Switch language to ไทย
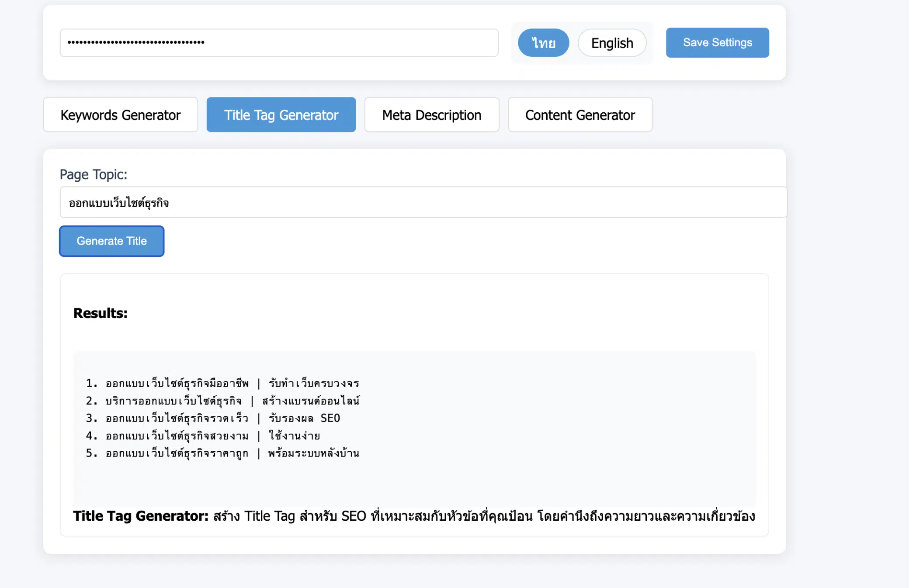 click(x=543, y=43)
